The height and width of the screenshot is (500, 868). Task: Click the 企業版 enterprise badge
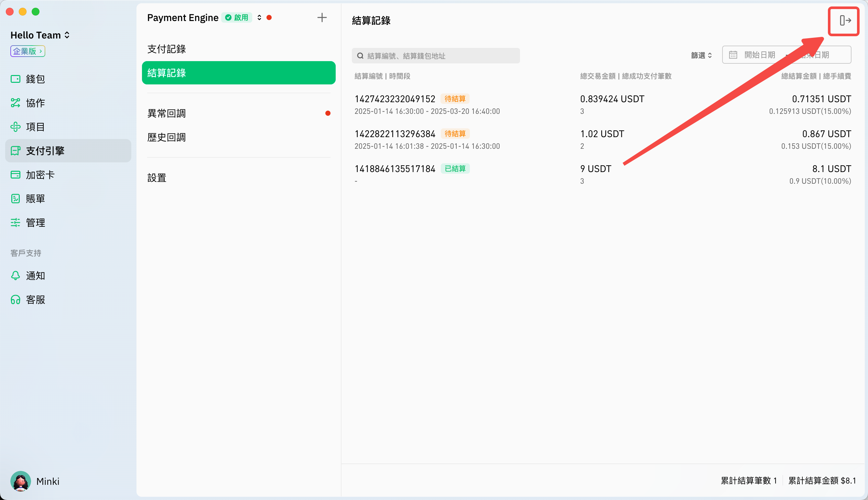[x=27, y=51]
